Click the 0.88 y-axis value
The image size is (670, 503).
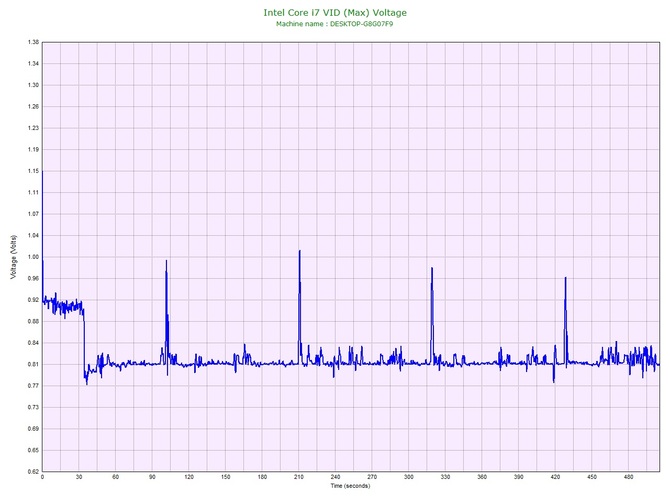pos(33,321)
